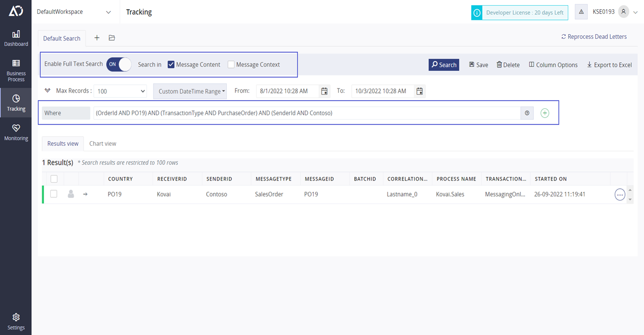Switch to Default Search tab
Image resolution: width=644 pixels, height=335 pixels.
point(61,38)
